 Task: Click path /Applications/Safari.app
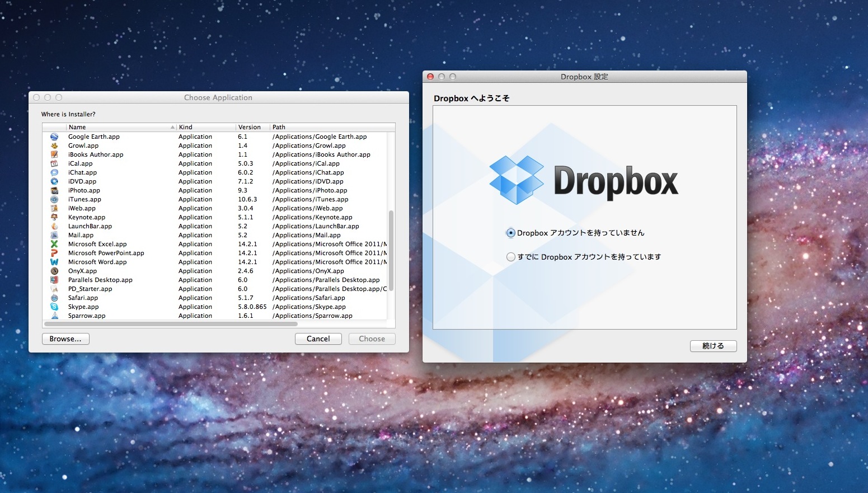[309, 298]
